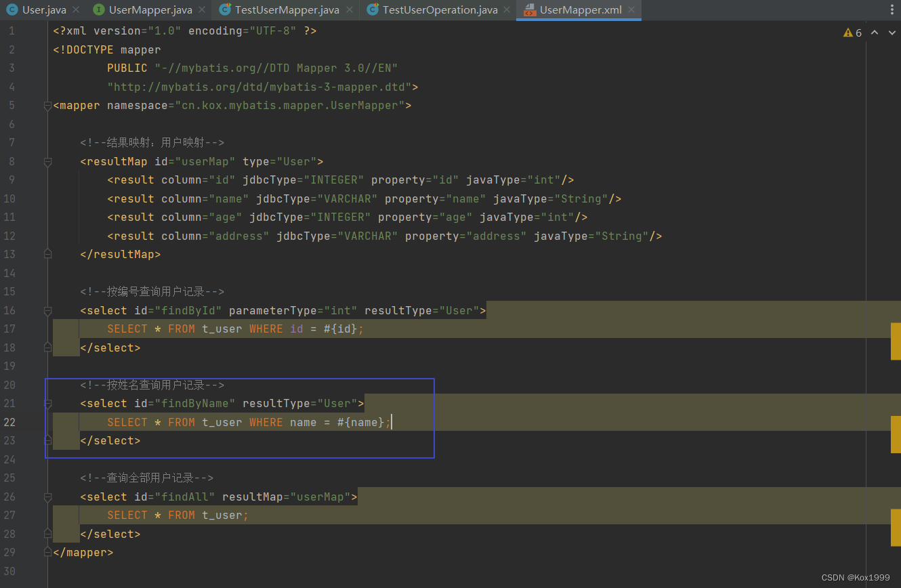Click the yellow warning stripe beside line 17
The width and height of the screenshot is (901, 588).
(x=896, y=341)
